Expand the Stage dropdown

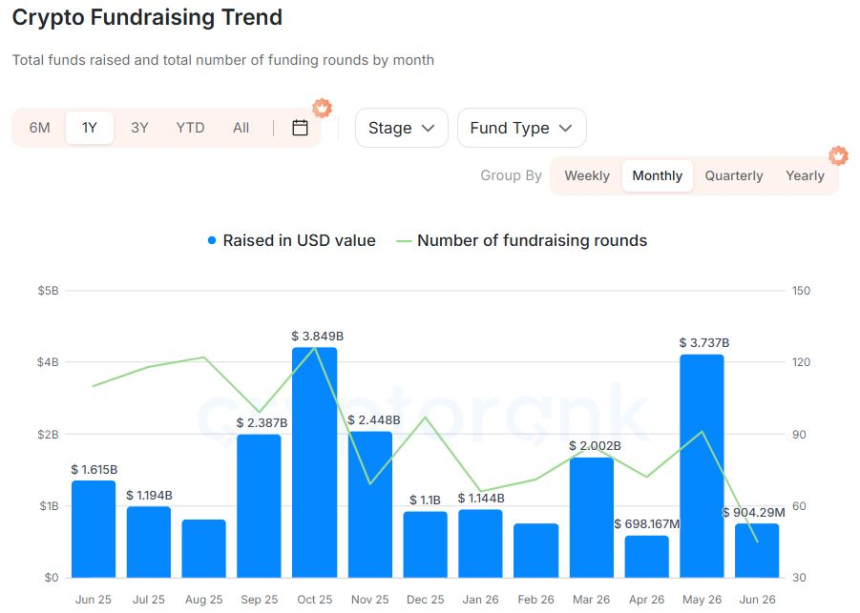401,128
